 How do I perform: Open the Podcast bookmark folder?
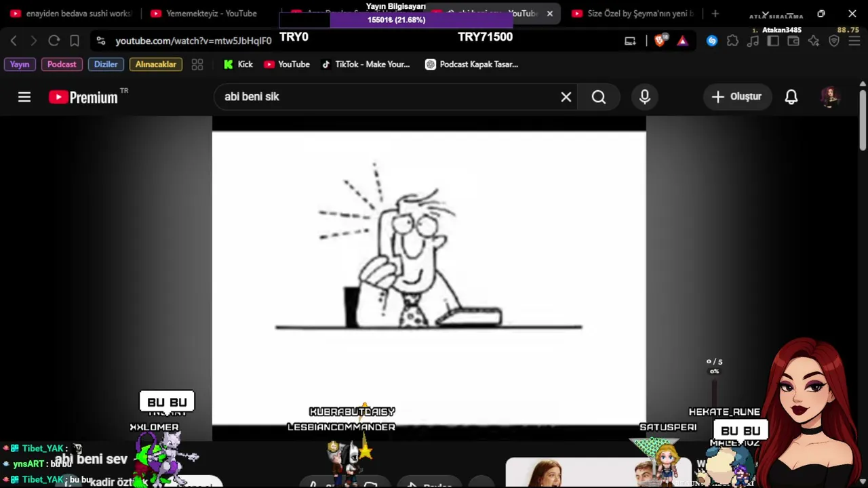[62, 64]
